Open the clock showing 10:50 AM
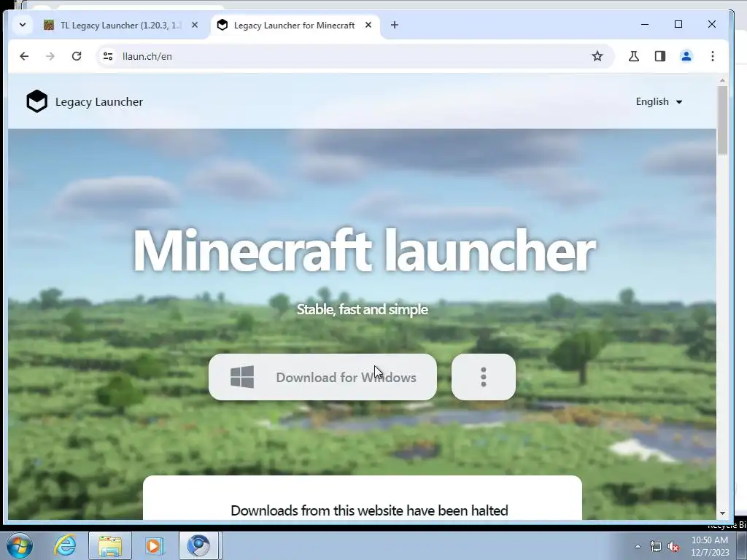 coord(710,546)
